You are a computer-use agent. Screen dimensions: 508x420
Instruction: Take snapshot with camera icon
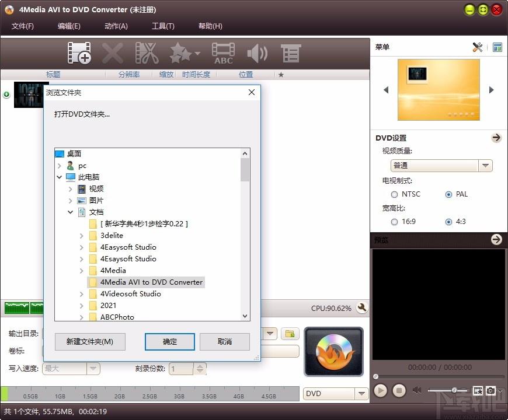coord(491,391)
